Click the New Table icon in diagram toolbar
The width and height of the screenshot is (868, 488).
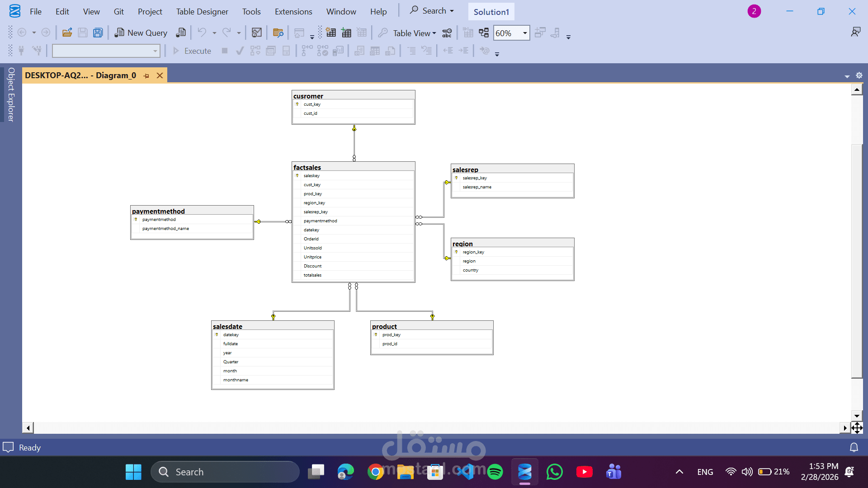tap(331, 33)
